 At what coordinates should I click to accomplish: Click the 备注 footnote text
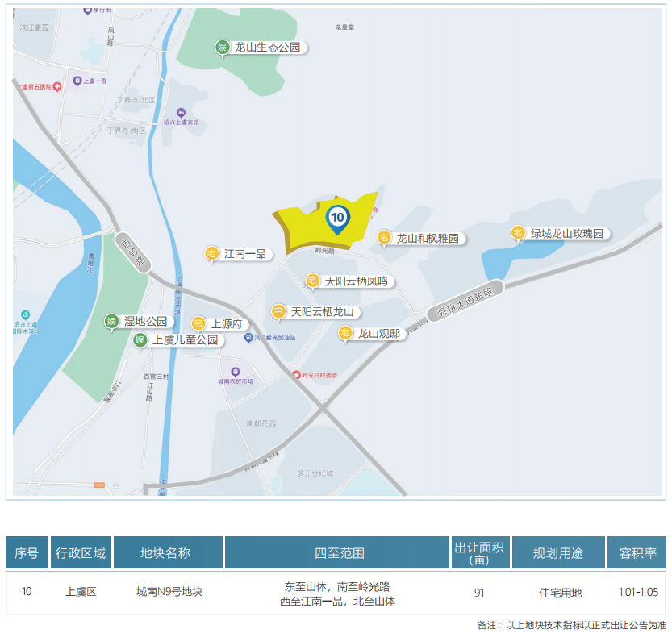tap(572, 625)
